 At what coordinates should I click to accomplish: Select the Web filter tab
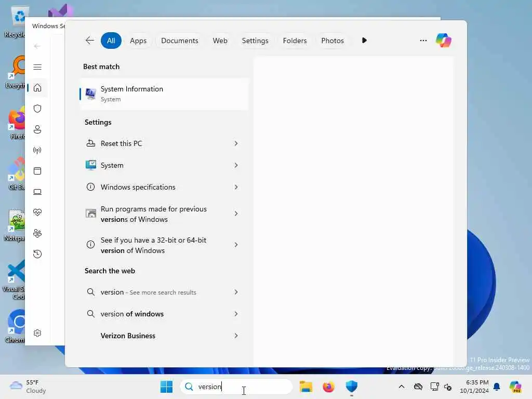[220, 41]
